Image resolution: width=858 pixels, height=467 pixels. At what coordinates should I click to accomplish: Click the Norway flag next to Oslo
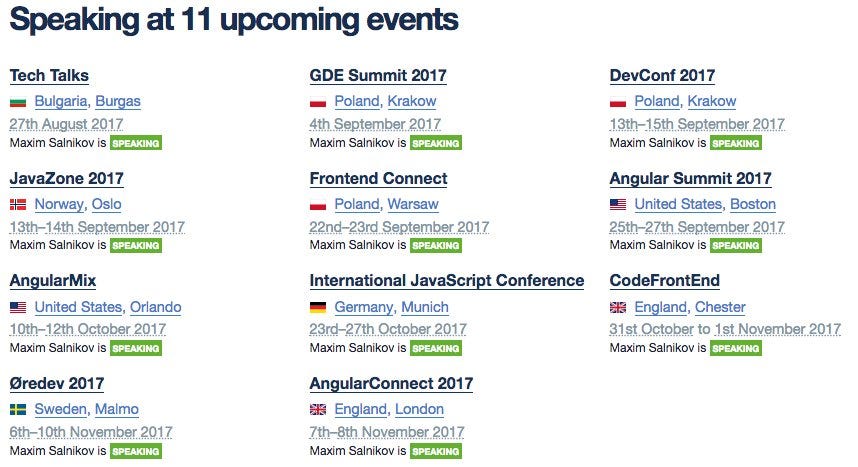point(18,205)
